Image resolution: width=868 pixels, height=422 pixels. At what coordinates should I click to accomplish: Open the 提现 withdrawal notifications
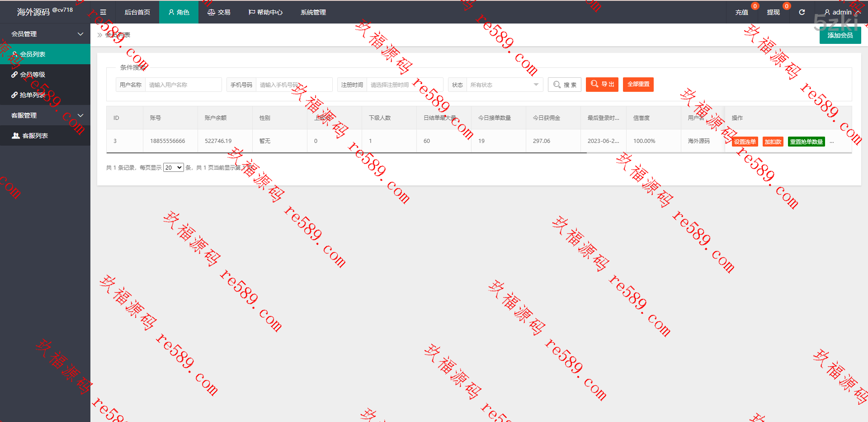pyautogui.click(x=773, y=12)
